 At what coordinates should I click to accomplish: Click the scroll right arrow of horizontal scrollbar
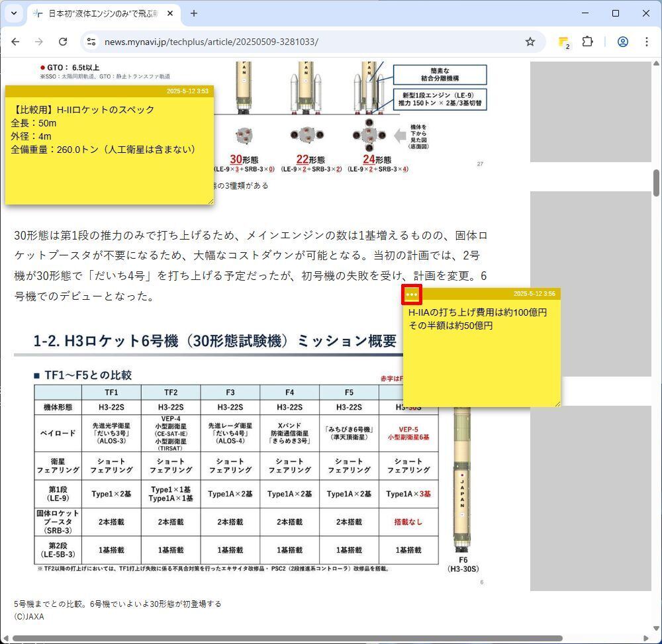(x=646, y=638)
